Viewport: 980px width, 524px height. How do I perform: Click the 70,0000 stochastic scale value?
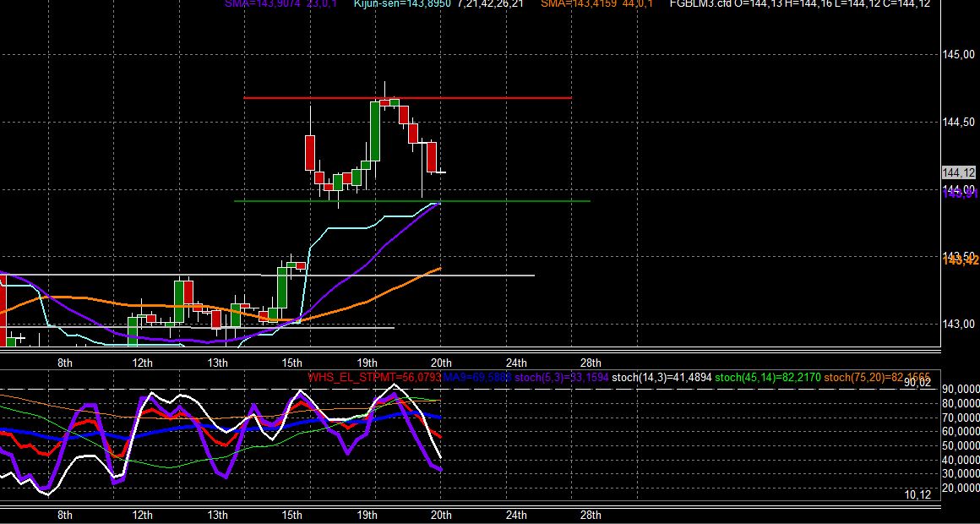[x=961, y=417]
